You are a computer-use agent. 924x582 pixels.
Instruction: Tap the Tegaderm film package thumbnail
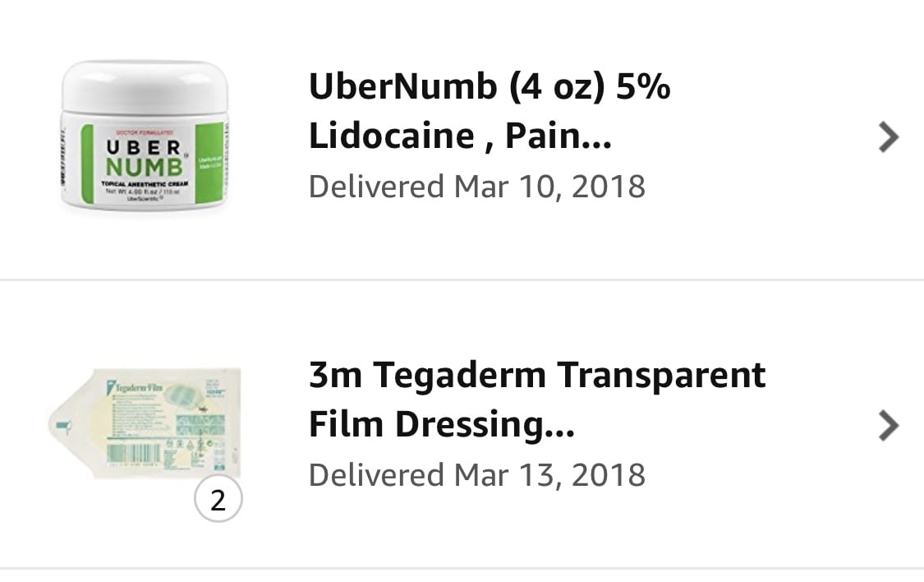pos(145,424)
